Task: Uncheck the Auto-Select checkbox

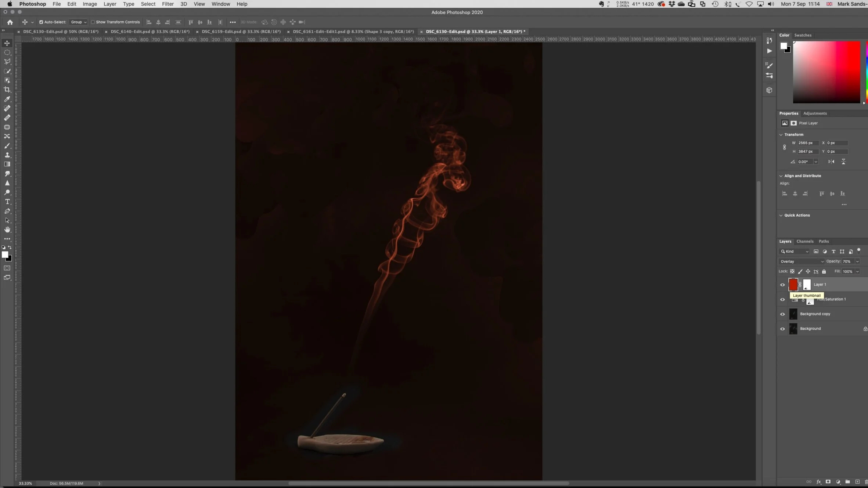Action: pyautogui.click(x=41, y=22)
